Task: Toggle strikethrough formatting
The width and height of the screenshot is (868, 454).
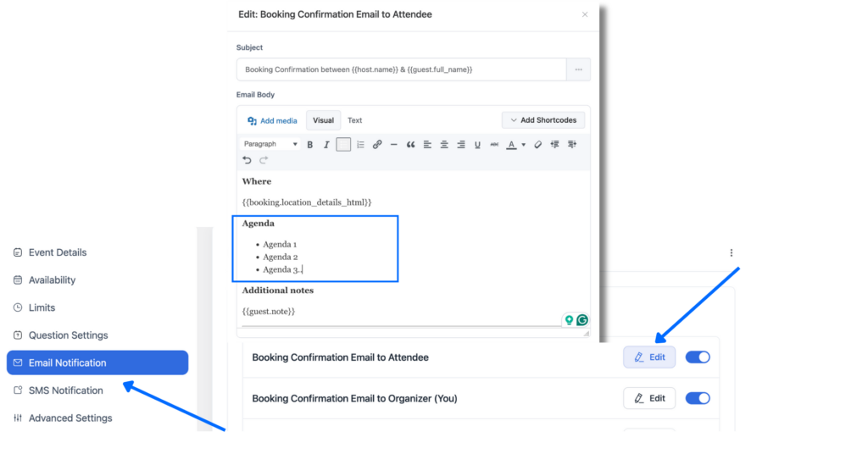Action: click(494, 144)
